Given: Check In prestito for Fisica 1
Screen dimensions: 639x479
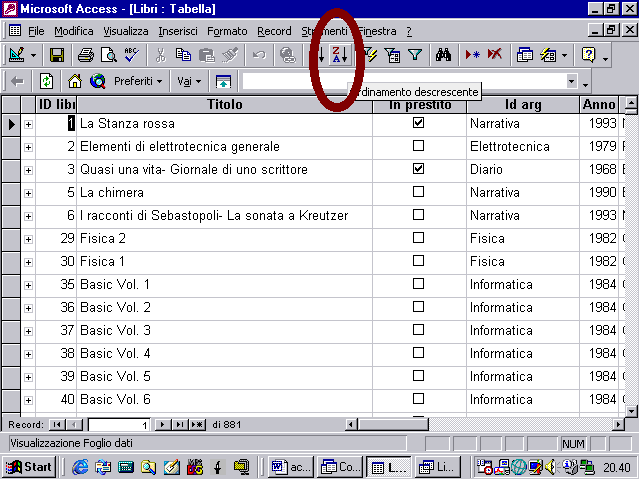Looking at the screenshot, I should (418, 261).
